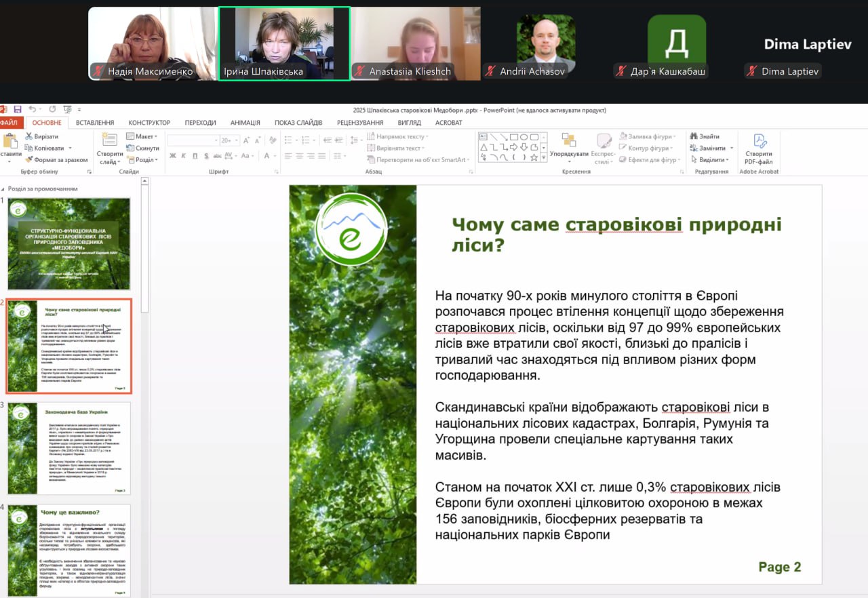This screenshot has height=598, width=868.
Task: Open the Layout (Макет) dropdown
Action: click(142, 136)
